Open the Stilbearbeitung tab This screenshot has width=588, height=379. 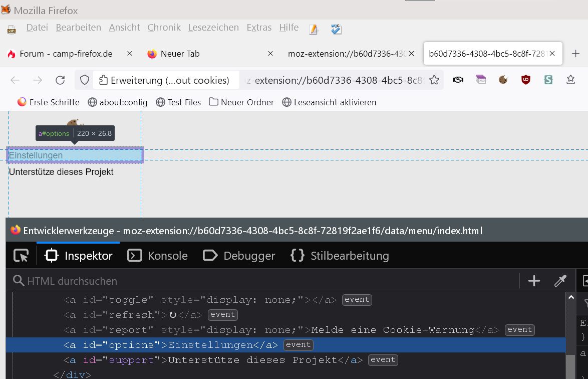tap(340, 256)
